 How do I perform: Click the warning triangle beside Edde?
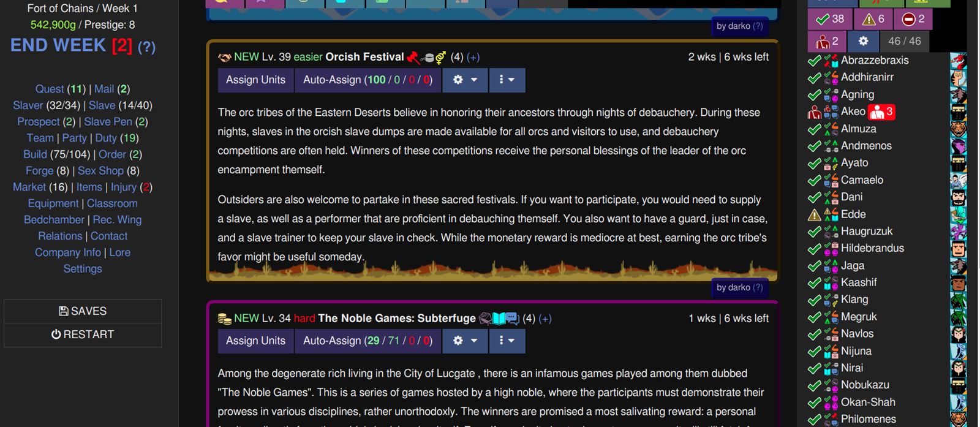coord(814,214)
